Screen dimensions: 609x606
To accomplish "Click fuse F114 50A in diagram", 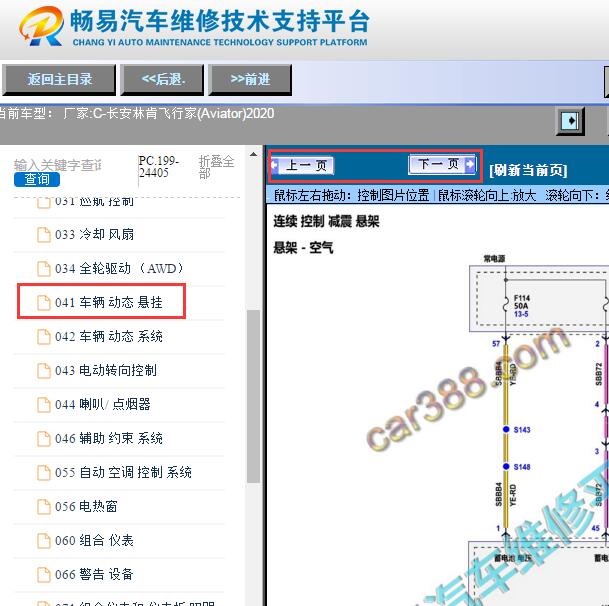I will [x=521, y=302].
